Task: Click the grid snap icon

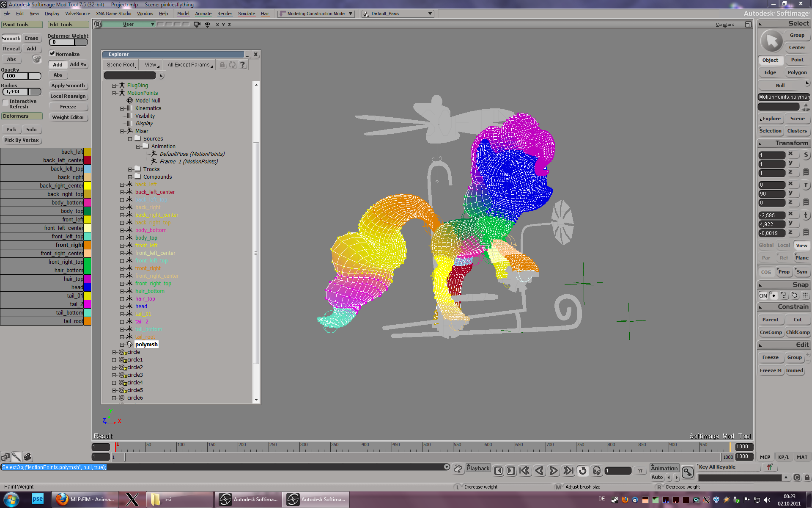Action: [x=805, y=295]
